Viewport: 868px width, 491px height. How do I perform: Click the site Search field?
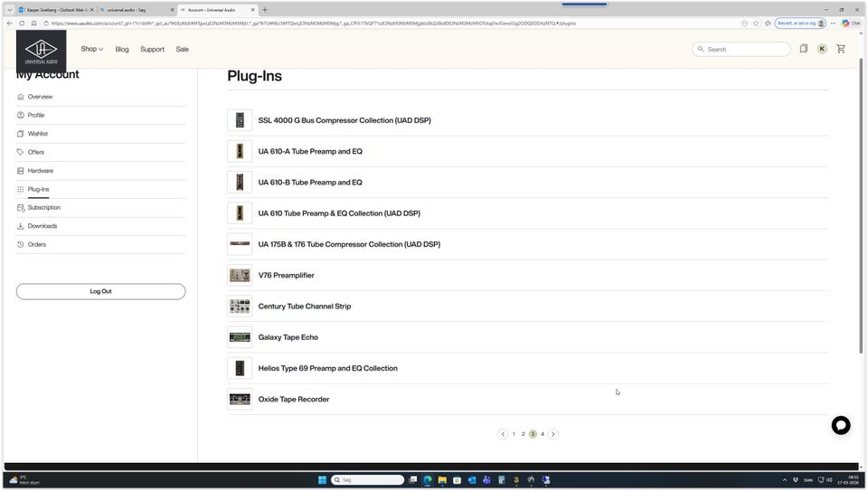click(x=741, y=49)
